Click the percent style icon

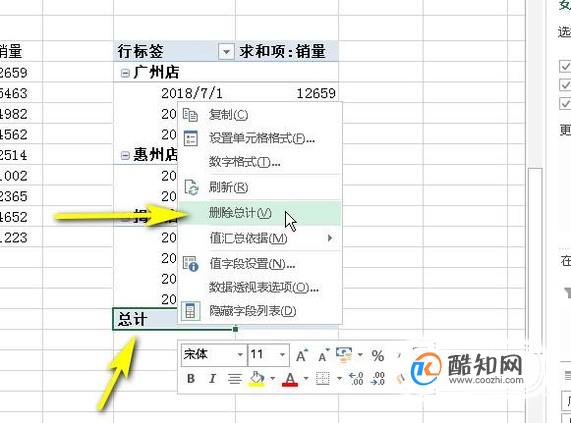378,356
